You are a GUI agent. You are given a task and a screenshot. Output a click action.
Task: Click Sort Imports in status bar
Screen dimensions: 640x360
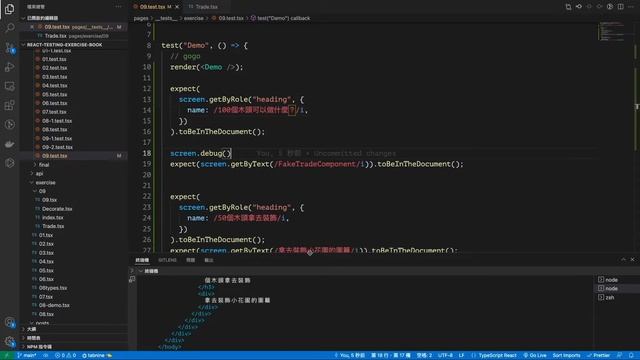pos(566,356)
